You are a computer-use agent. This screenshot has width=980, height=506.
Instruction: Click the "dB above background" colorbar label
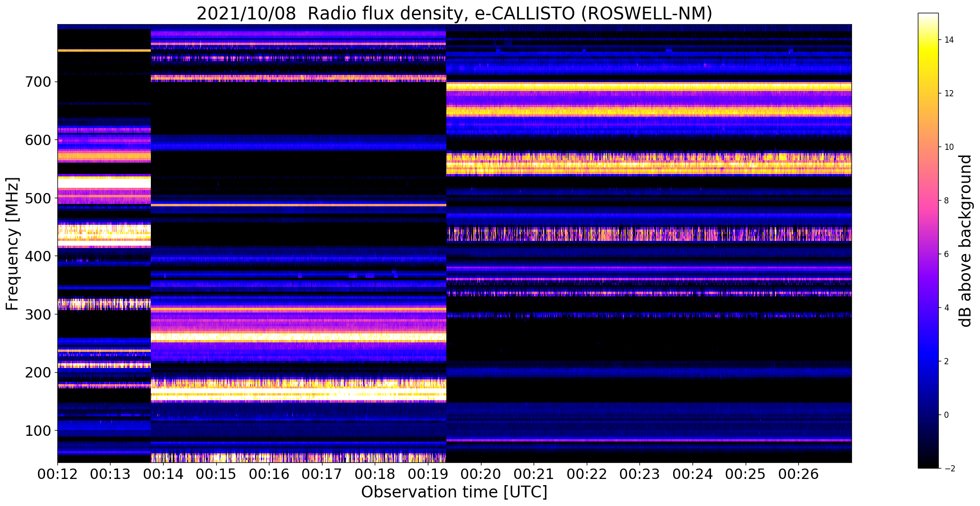[965, 241]
